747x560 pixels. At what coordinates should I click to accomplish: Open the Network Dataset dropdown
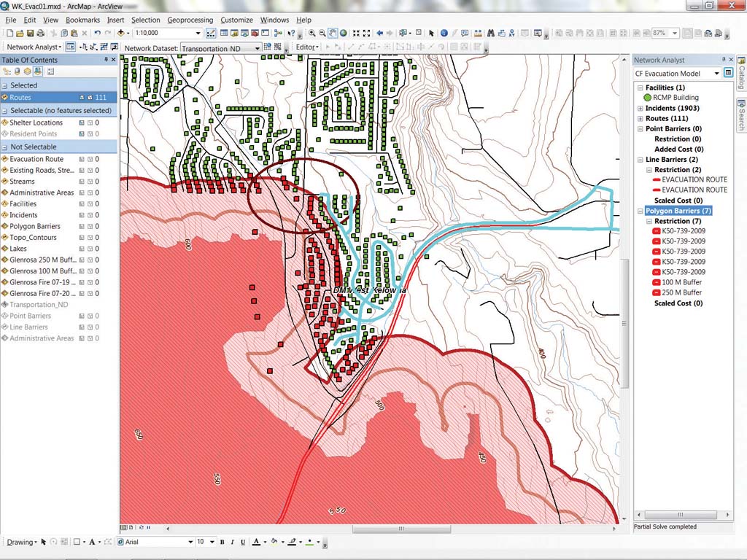258,47
